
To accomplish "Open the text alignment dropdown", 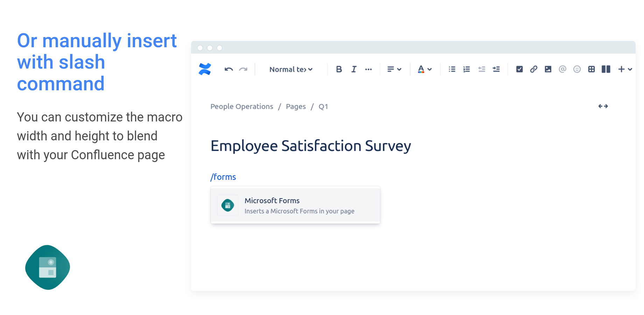I will [394, 69].
